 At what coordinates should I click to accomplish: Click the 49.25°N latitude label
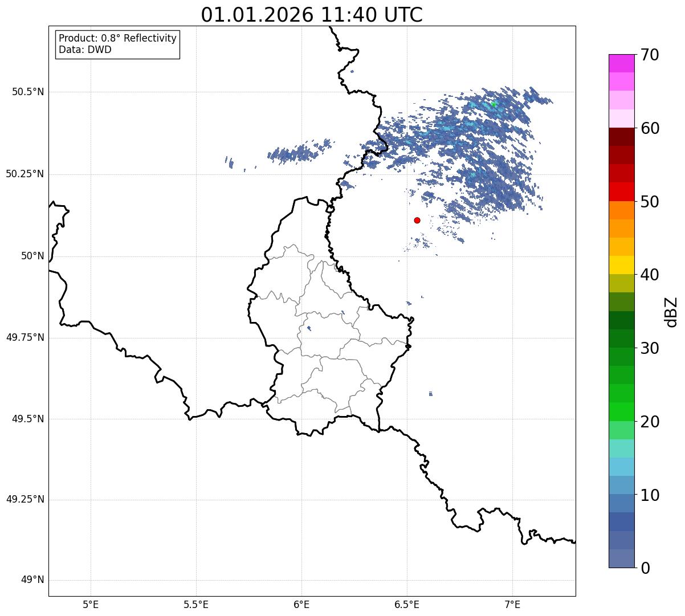[x=25, y=500]
